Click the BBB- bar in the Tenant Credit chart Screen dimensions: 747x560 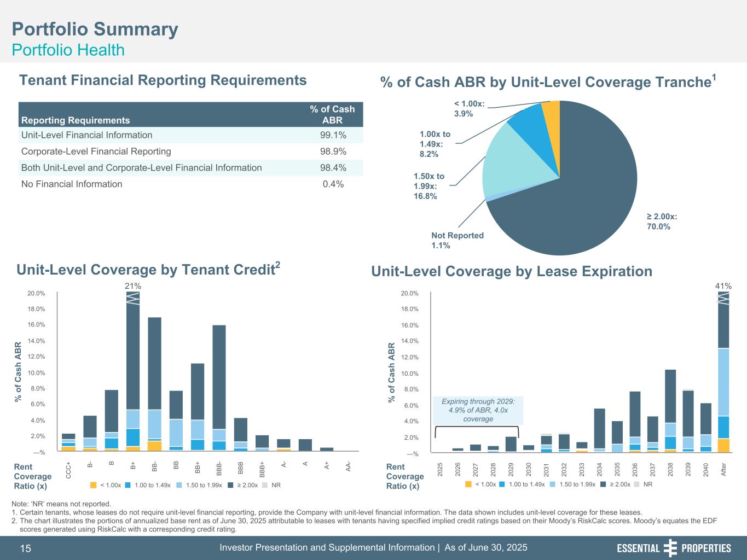point(219,383)
